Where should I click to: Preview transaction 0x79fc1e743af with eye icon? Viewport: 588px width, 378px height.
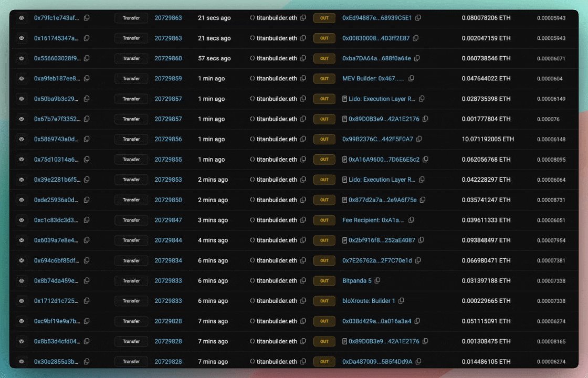click(x=22, y=18)
